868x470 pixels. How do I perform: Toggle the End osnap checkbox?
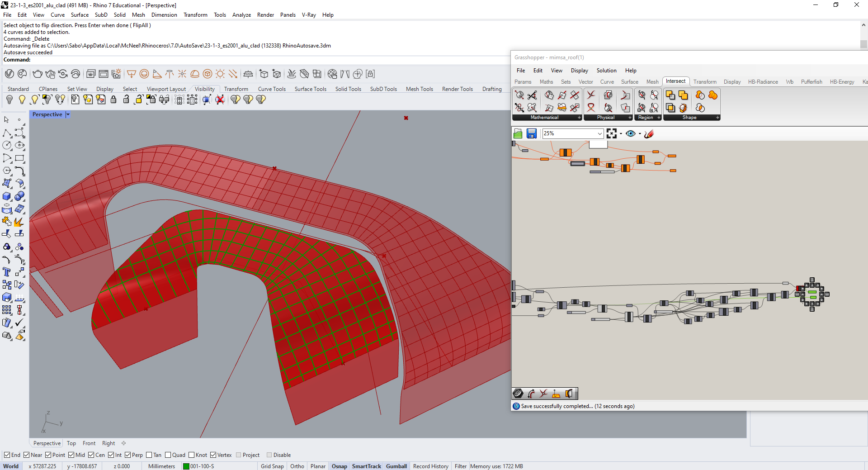click(7, 455)
